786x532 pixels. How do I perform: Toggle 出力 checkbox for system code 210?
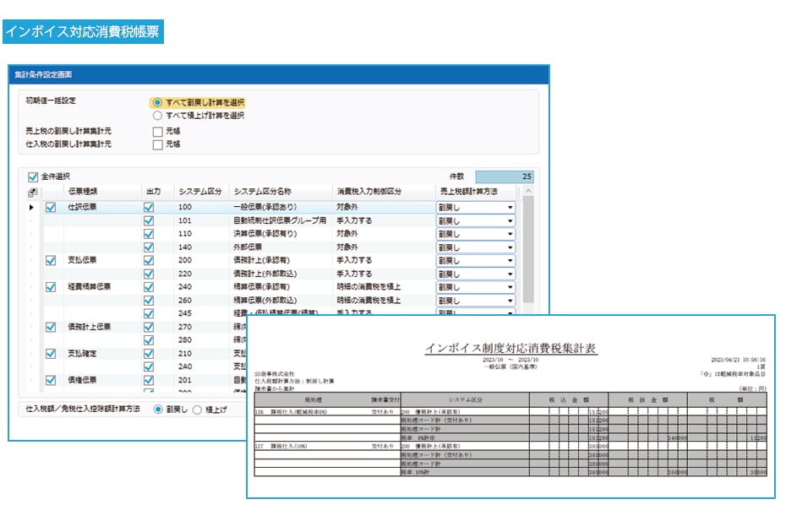tap(149, 354)
